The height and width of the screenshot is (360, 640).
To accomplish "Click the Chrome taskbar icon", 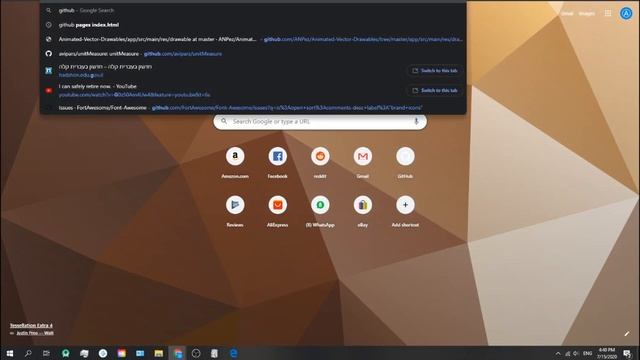I will (x=178, y=353).
